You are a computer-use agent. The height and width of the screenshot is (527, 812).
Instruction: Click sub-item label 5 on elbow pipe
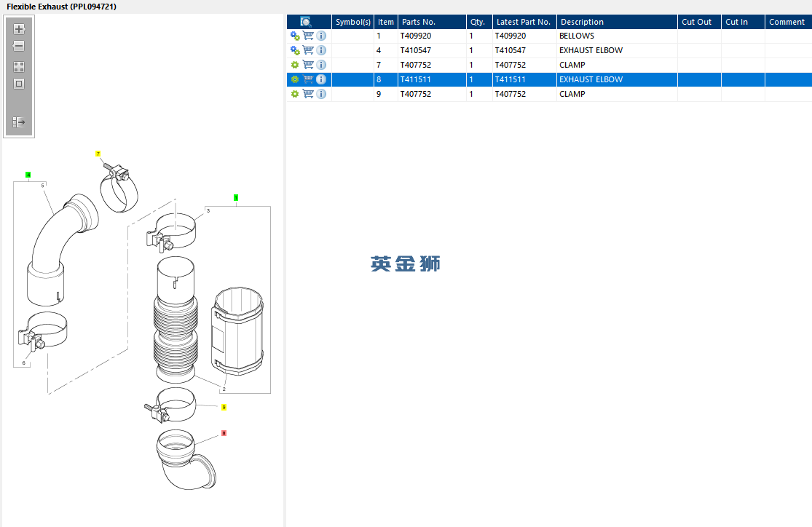(42, 186)
